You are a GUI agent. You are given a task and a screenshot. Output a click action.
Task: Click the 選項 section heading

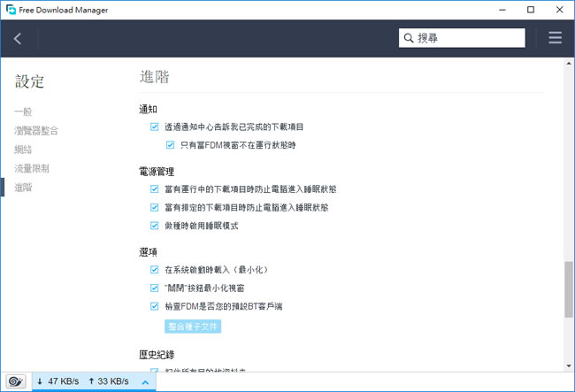pos(148,252)
